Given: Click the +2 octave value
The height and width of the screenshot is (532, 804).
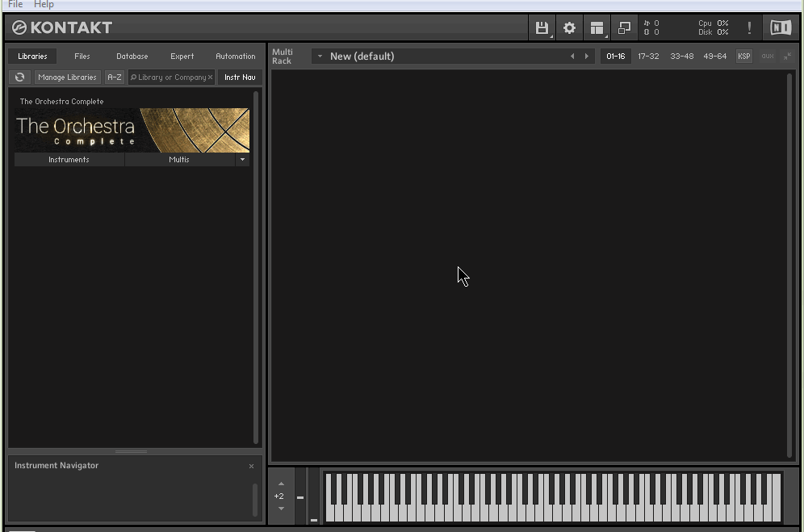Looking at the screenshot, I should [x=279, y=496].
